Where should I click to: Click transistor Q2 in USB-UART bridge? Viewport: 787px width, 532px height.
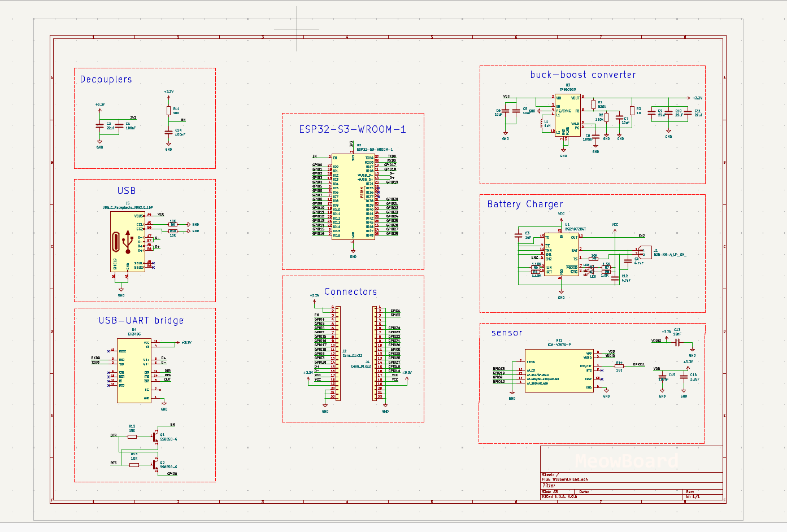point(155,464)
